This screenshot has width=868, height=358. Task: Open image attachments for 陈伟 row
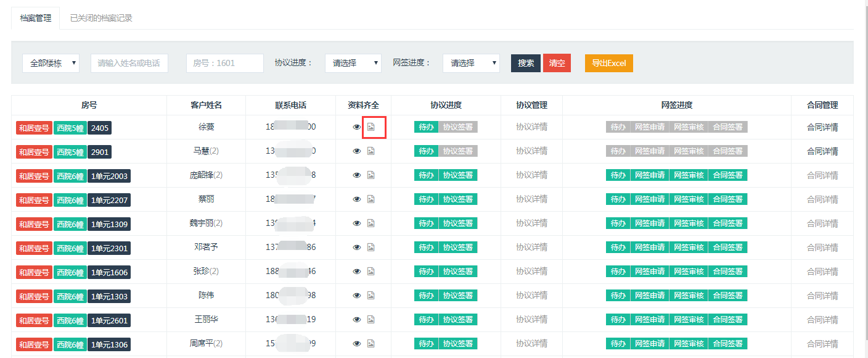pyautogui.click(x=371, y=296)
